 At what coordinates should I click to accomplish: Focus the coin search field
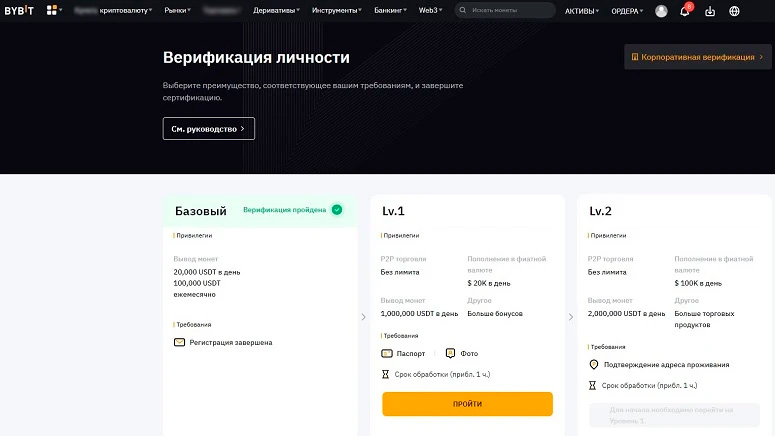(505, 10)
